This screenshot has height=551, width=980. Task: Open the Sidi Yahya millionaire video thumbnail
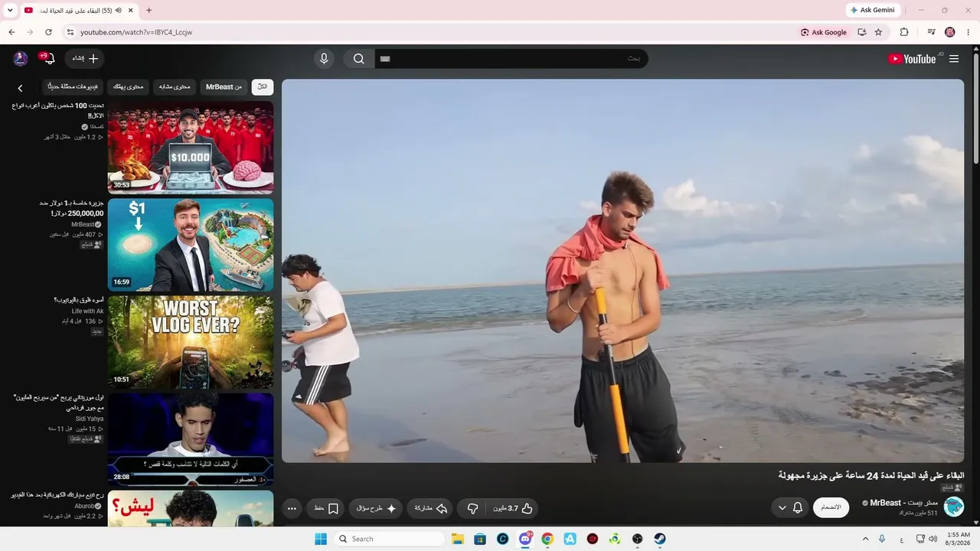pyautogui.click(x=191, y=439)
